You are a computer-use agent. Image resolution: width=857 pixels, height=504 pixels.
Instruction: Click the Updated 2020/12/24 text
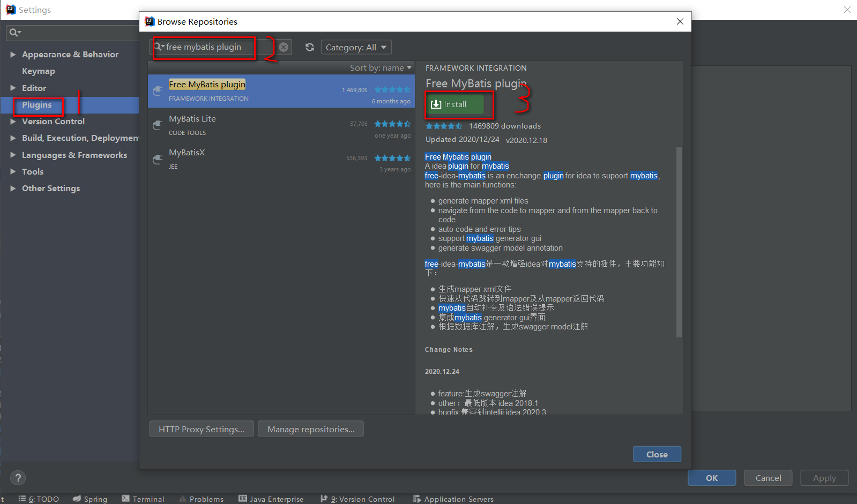click(463, 139)
